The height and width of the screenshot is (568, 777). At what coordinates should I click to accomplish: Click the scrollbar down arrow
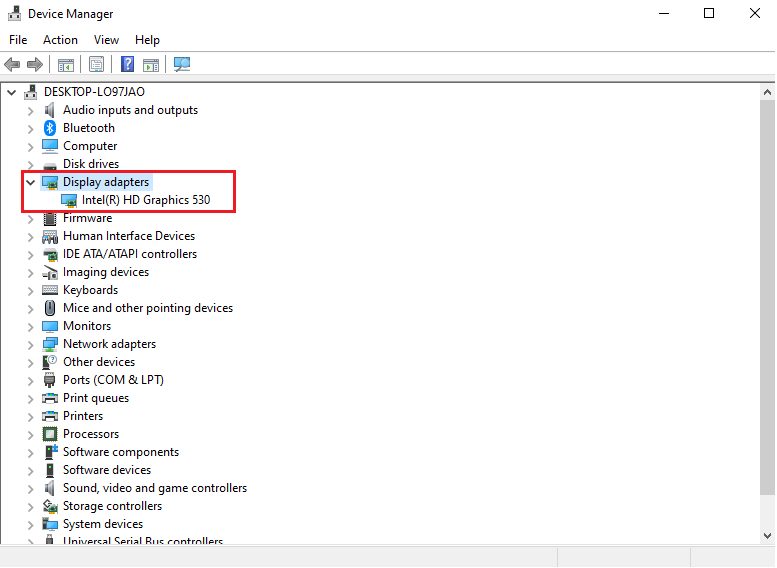[x=767, y=536]
